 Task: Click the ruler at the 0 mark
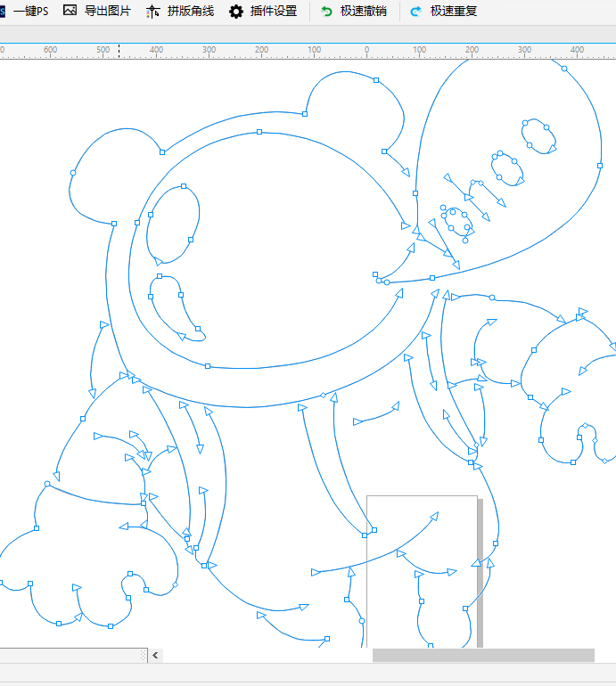pyautogui.click(x=367, y=51)
